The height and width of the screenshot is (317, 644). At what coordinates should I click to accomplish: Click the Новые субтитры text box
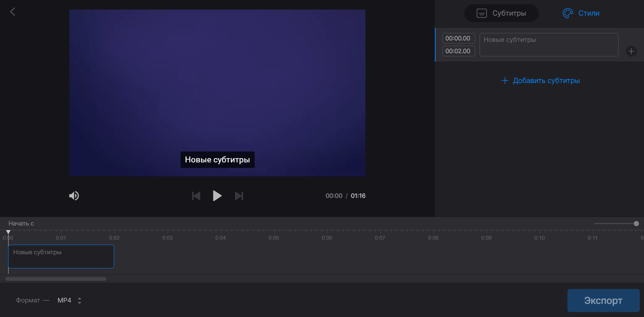tap(549, 45)
